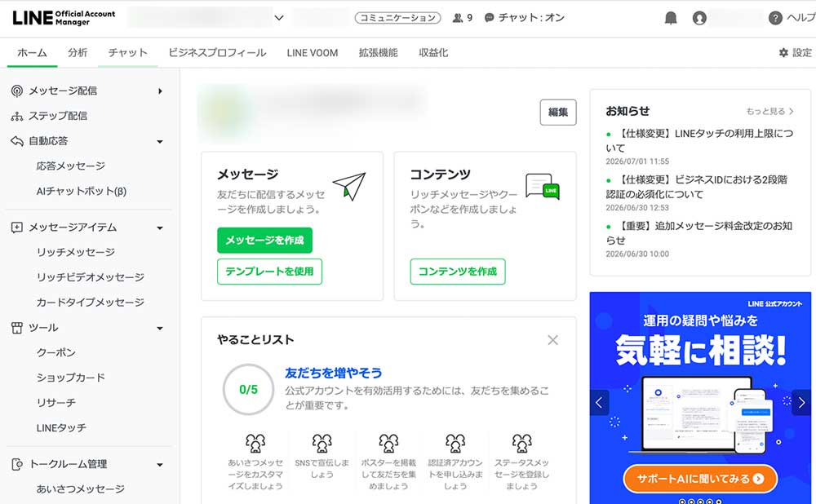Click the banner carousel pagination dots

tap(700, 502)
